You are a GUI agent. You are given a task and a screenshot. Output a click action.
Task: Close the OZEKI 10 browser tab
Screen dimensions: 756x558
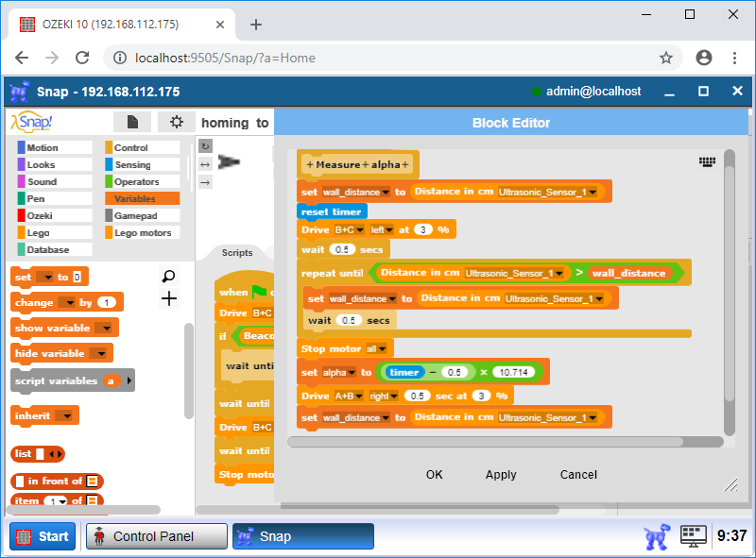pyautogui.click(x=220, y=25)
